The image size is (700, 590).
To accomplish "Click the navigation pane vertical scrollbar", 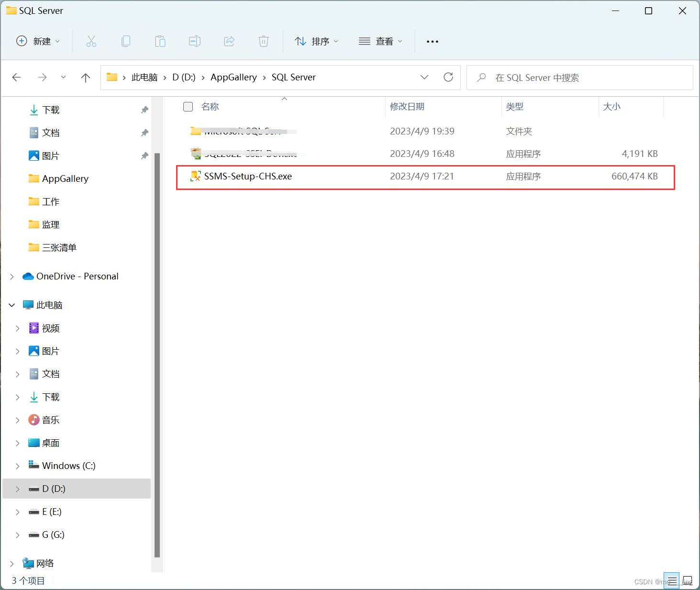I will (157, 355).
